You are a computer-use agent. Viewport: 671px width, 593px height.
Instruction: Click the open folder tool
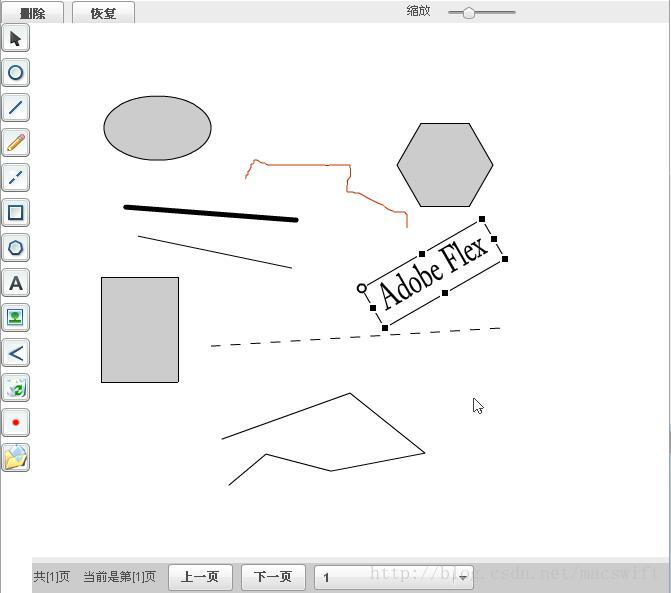[16, 458]
